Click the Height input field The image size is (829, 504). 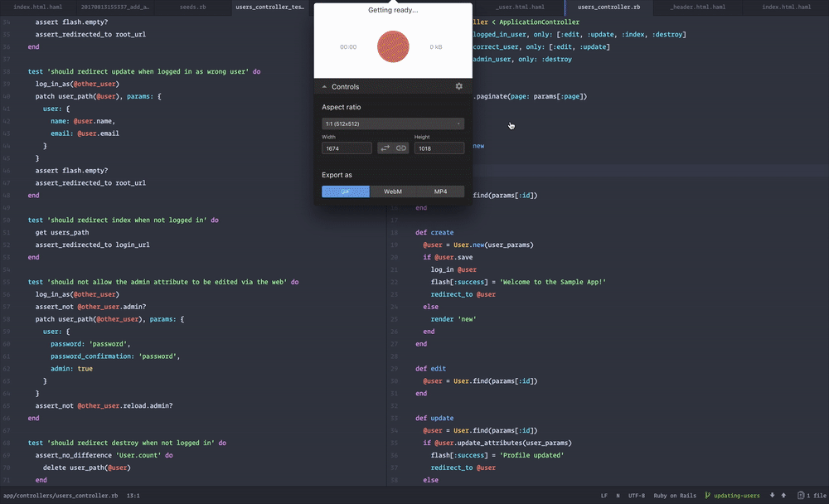(x=439, y=148)
